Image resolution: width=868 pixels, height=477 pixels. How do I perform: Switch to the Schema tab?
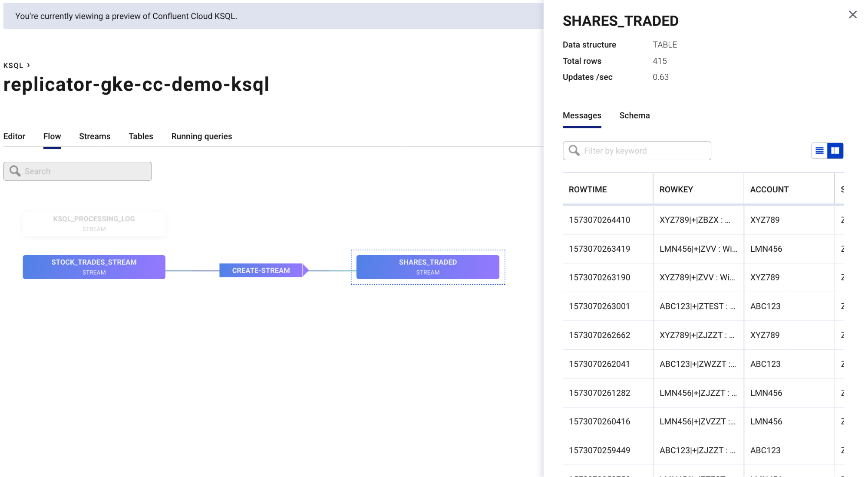634,115
